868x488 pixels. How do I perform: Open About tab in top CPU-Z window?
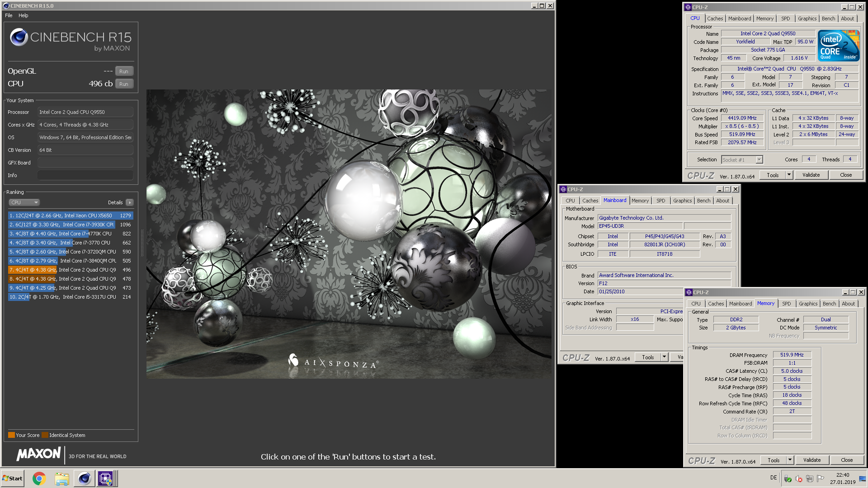(x=848, y=19)
